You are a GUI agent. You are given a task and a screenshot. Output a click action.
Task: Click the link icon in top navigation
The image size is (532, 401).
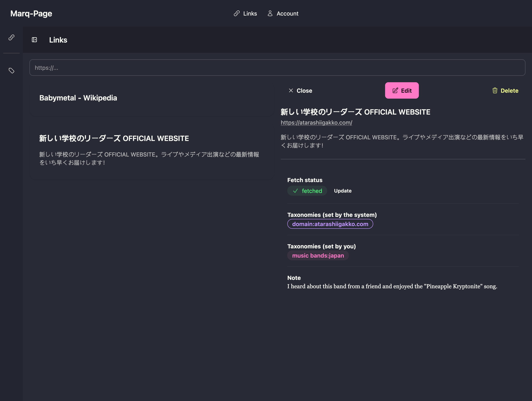pyautogui.click(x=237, y=14)
